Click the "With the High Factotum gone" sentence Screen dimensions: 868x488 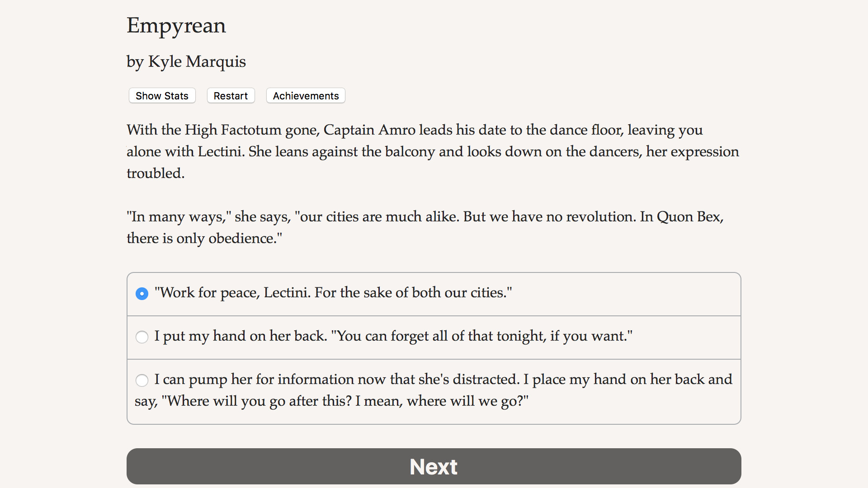(x=223, y=130)
